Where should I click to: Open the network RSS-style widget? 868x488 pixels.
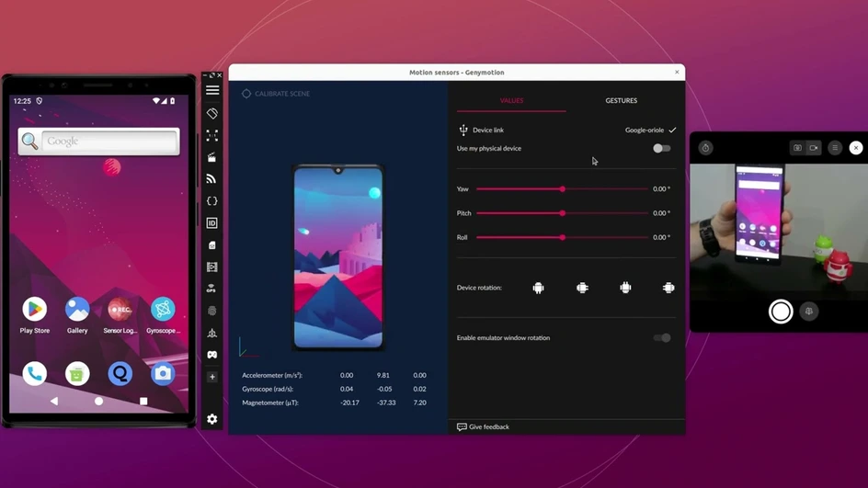[211, 178]
